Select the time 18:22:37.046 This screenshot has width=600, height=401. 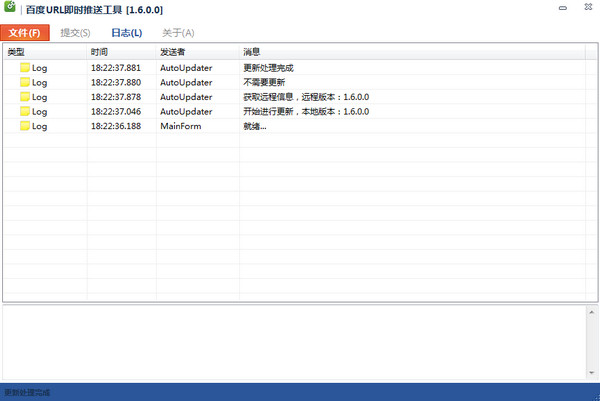[116, 111]
